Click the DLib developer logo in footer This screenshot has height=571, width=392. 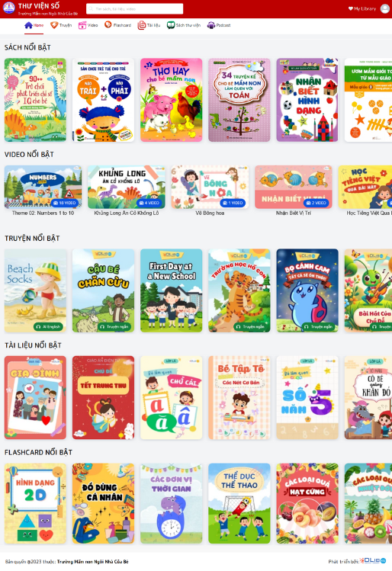click(374, 561)
